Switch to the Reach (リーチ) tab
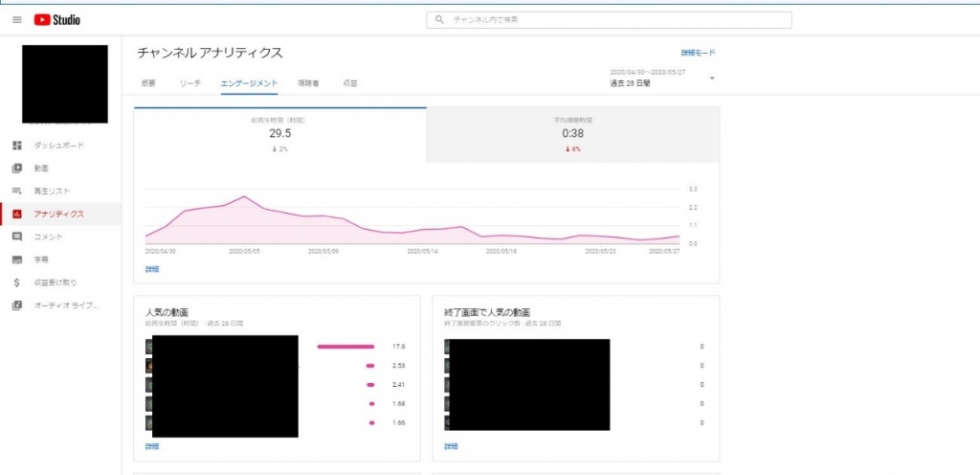The image size is (980, 475). click(x=189, y=84)
